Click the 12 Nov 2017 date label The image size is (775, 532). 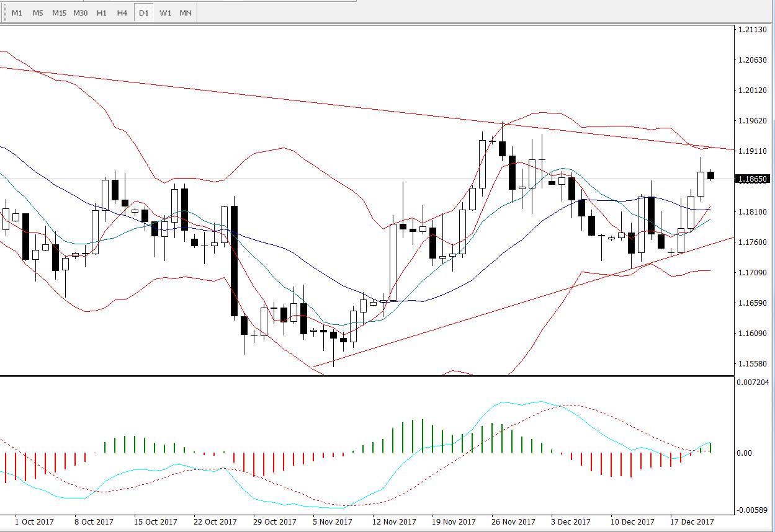tap(395, 522)
